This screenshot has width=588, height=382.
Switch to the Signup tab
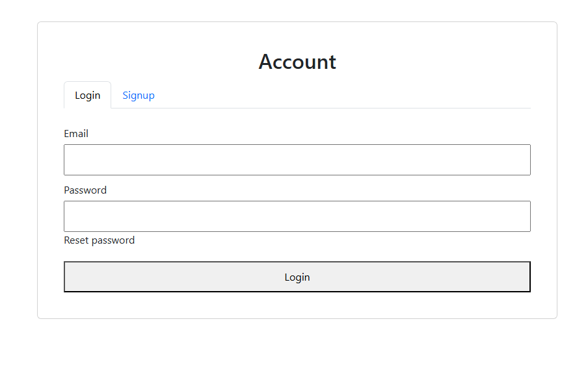click(x=139, y=95)
